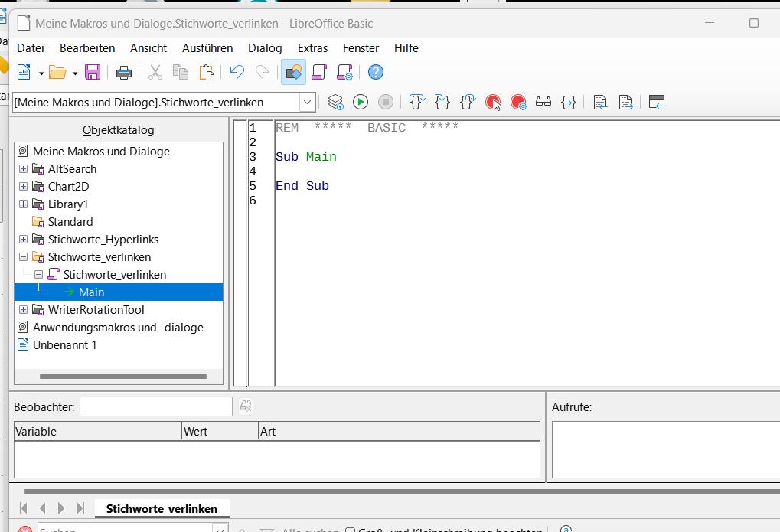Screen dimensions: 780x532
Task: Toggle the Object Catalog toolbar button
Action: click(293, 73)
